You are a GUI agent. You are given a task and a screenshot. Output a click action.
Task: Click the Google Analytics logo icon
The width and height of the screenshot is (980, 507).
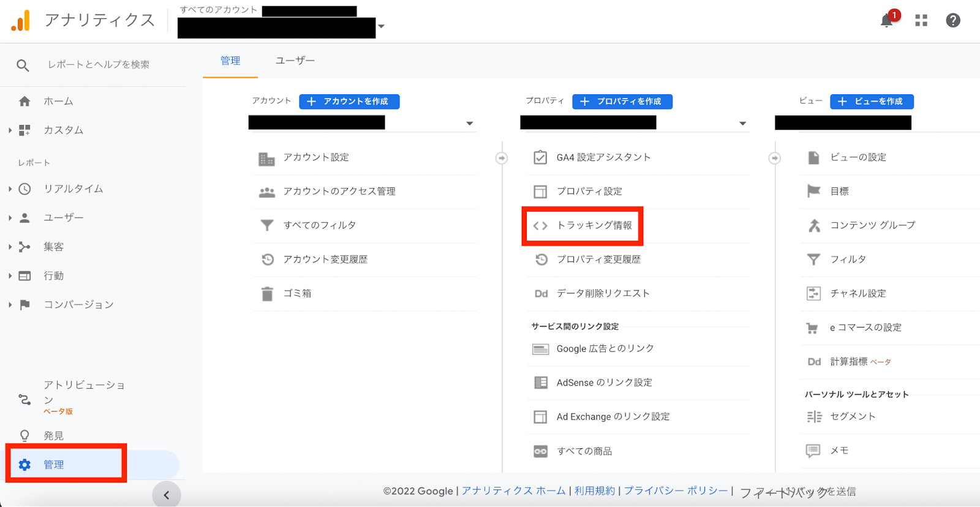[20, 20]
